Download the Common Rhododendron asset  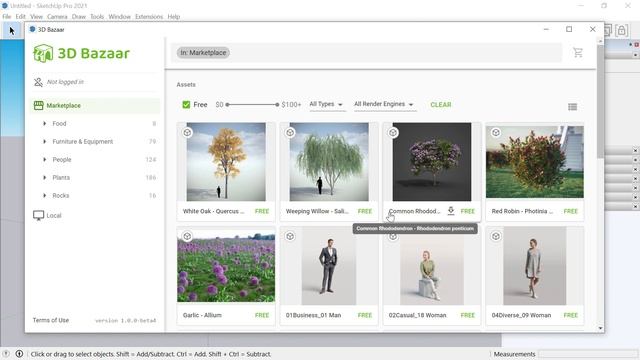tap(451, 211)
